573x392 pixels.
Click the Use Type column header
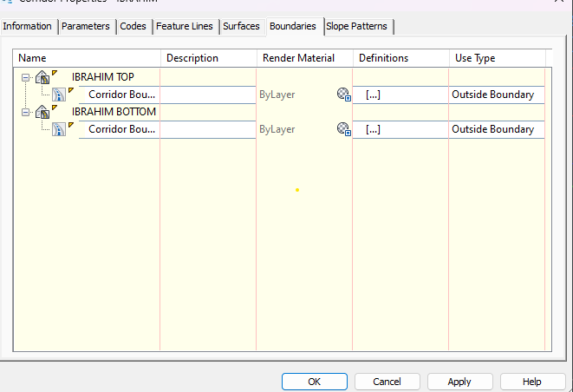point(497,58)
